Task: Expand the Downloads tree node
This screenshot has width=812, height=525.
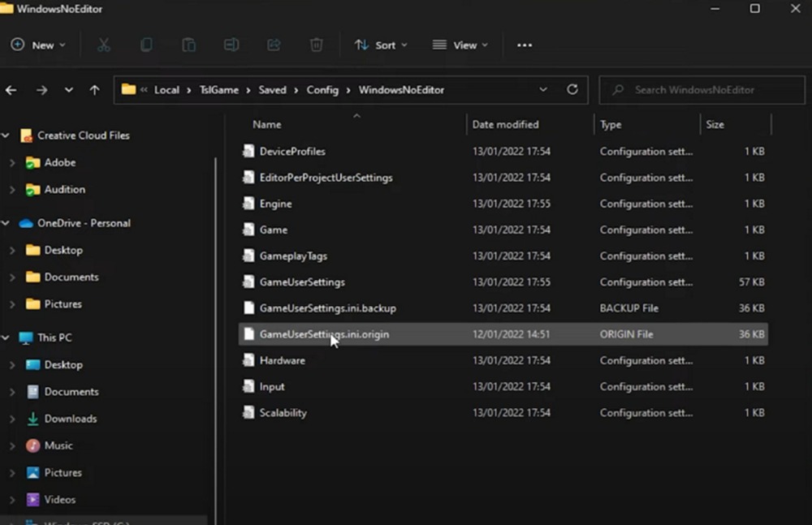Action: [12, 419]
